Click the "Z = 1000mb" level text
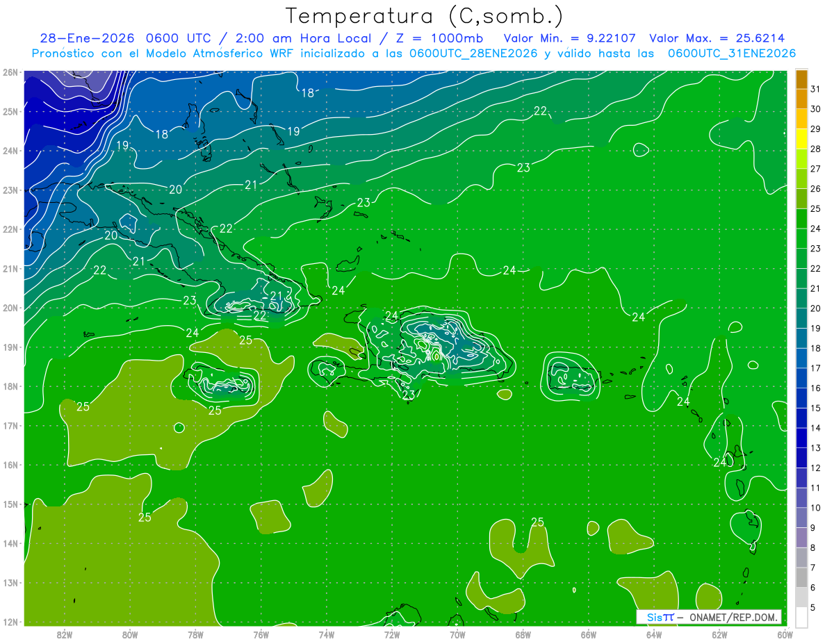The image size is (834, 644). point(438,38)
